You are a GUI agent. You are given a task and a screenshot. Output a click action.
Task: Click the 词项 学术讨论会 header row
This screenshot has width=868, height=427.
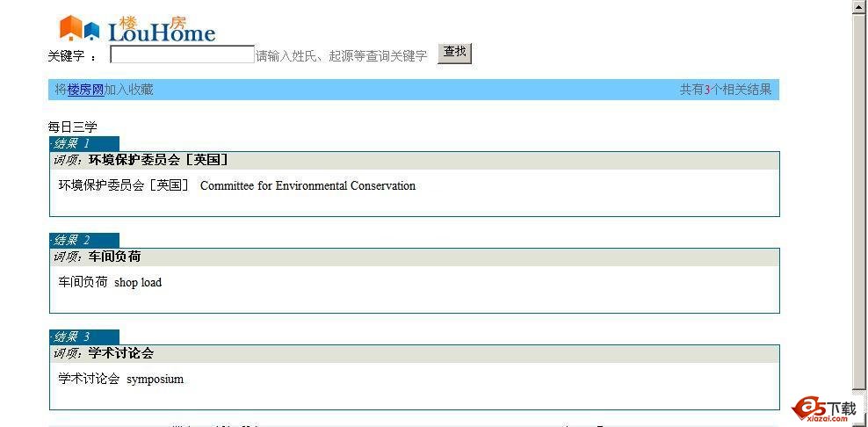pyautogui.click(x=104, y=353)
